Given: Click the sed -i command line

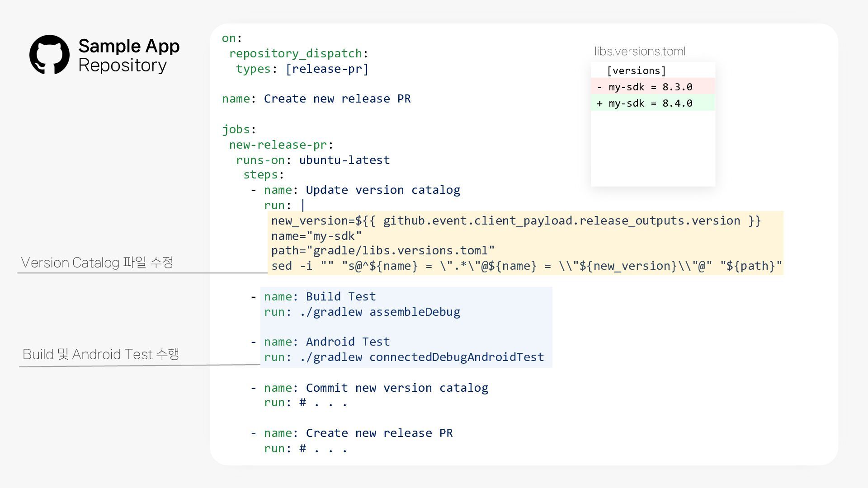Looking at the screenshot, I should (x=526, y=266).
